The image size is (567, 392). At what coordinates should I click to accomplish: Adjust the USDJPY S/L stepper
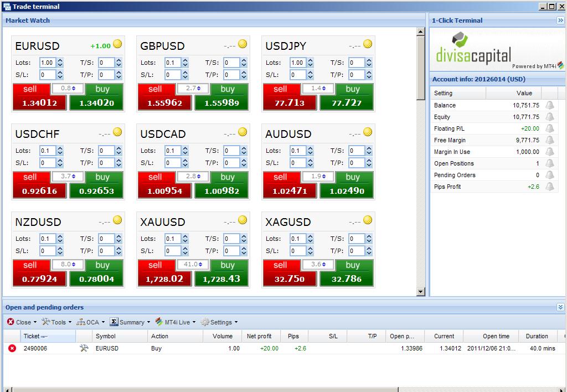(x=310, y=75)
